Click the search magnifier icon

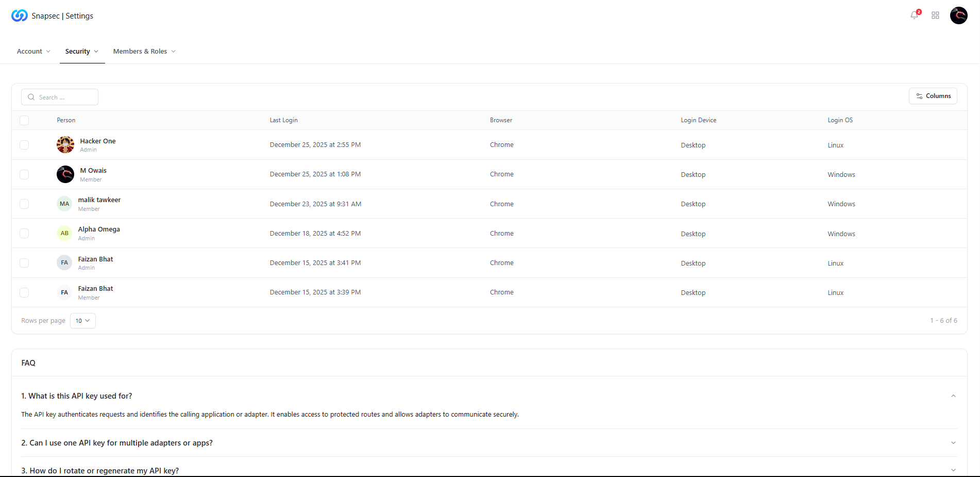click(31, 97)
